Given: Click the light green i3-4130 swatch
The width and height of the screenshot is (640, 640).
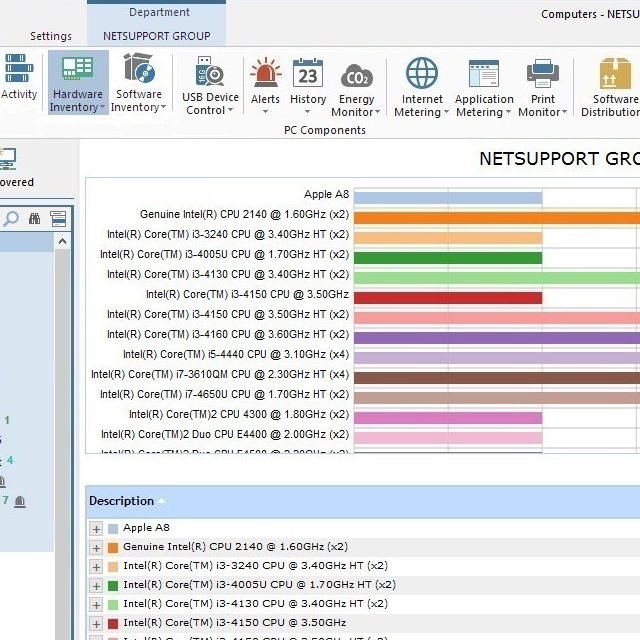Looking at the screenshot, I should coord(113,605).
